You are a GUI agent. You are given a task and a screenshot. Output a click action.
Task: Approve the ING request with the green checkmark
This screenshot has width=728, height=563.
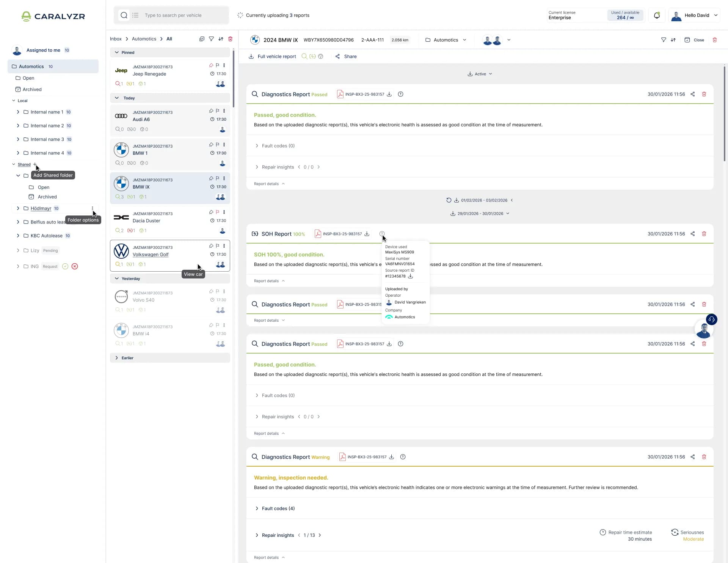pos(65,266)
